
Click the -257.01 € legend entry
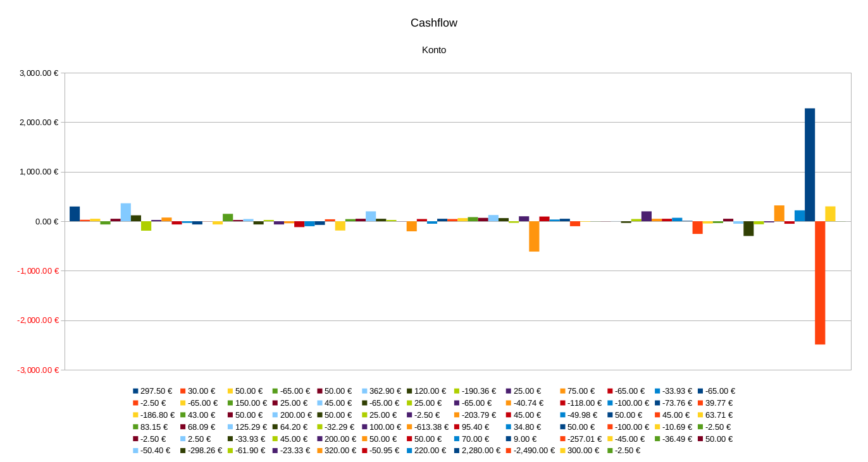tap(583, 439)
